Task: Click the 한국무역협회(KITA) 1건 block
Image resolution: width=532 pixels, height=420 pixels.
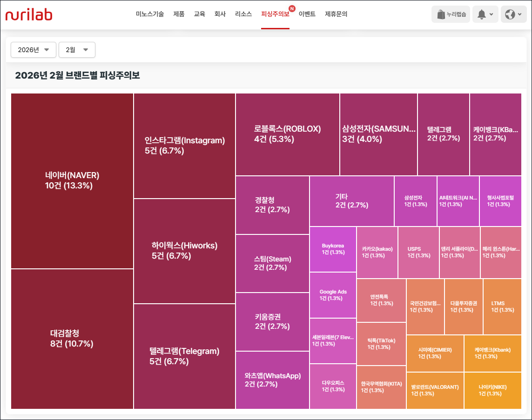Action: pyautogui.click(x=381, y=387)
